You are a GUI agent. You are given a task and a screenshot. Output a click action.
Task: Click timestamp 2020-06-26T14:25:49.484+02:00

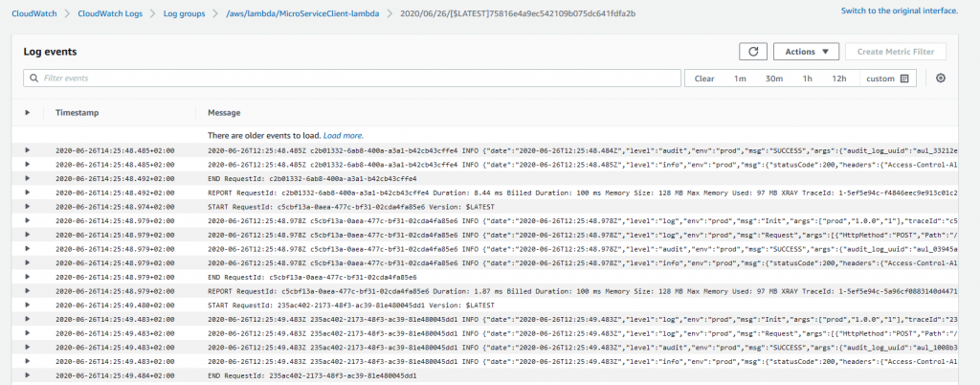(115, 375)
